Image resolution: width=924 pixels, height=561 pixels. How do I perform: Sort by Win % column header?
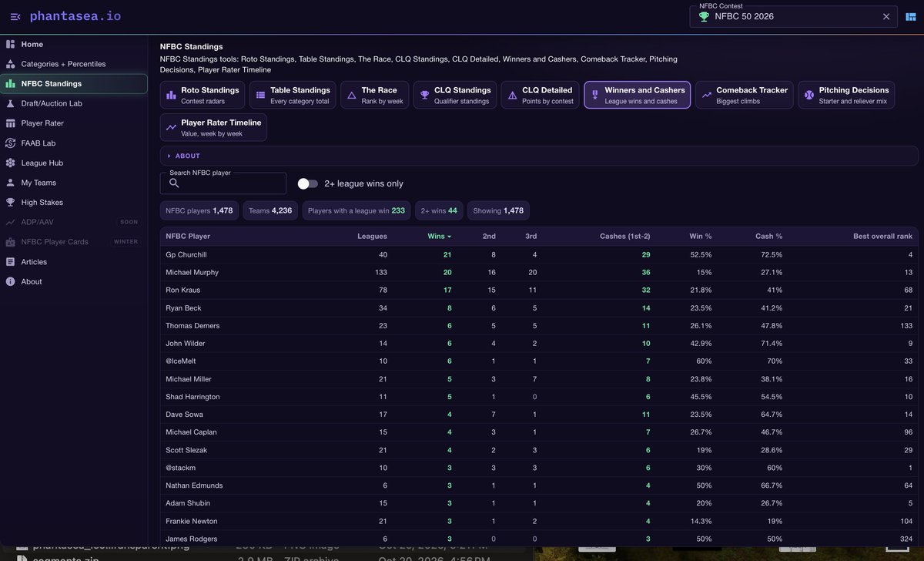click(x=700, y=236)
